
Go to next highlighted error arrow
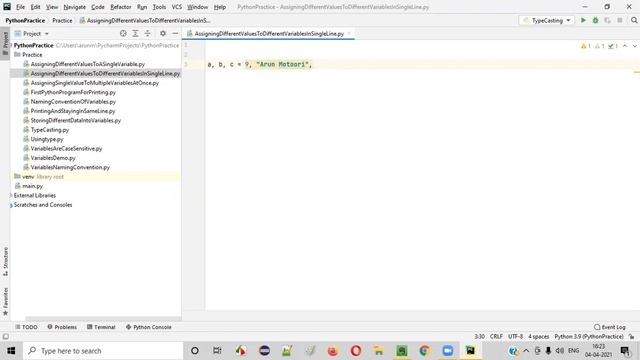[x=635, y=46]
